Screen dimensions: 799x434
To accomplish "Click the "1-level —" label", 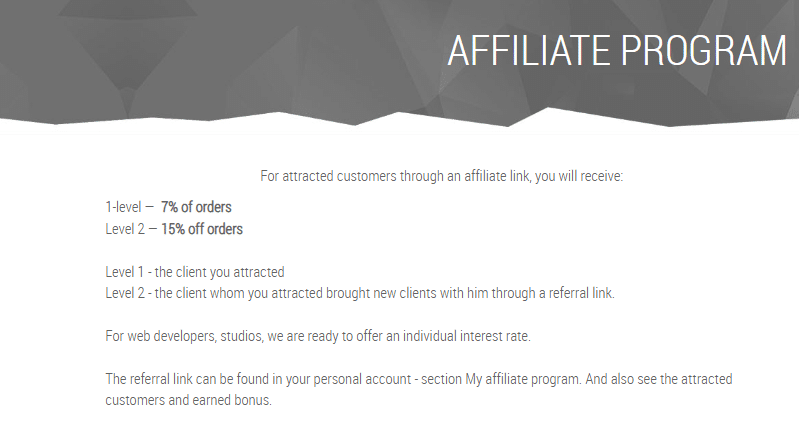I will point(129,207).
